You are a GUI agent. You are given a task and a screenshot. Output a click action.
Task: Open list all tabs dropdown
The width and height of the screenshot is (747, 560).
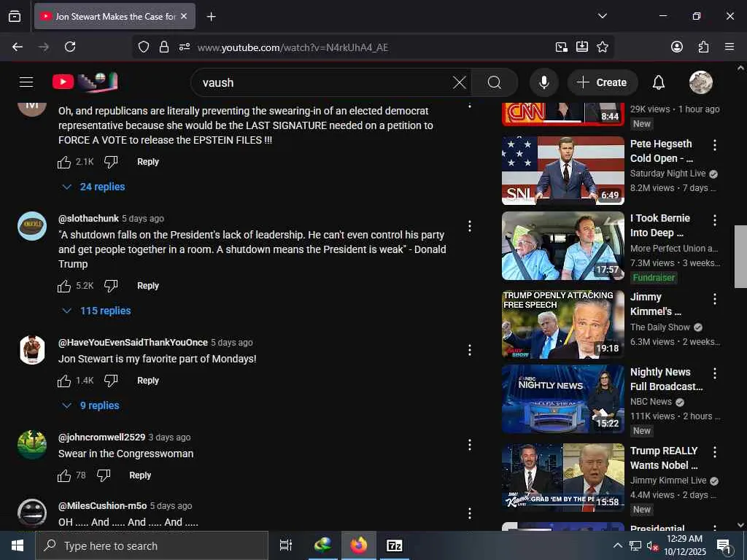coord(602,16)
